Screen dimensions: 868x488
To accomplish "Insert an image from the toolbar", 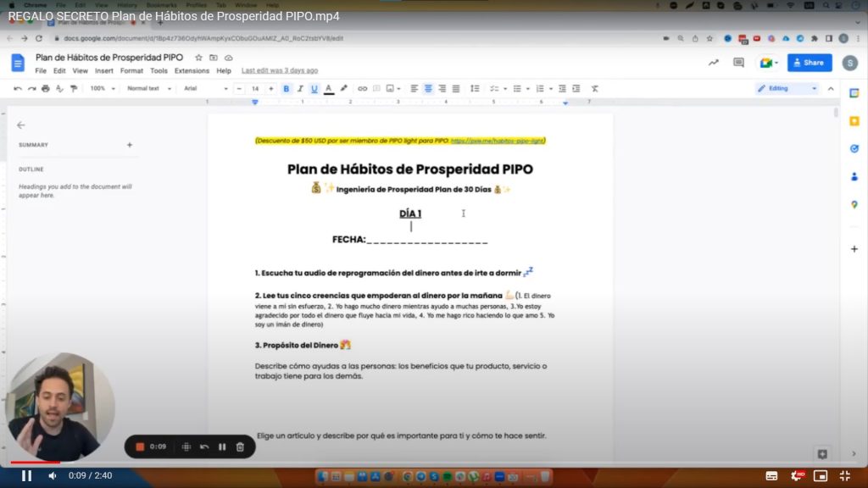I will [x=390, y=88].
